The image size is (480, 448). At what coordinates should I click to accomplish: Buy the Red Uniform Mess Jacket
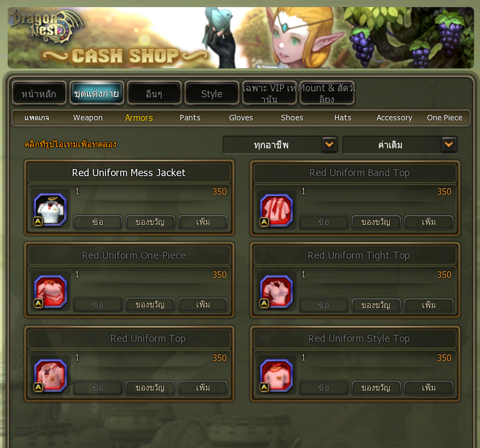[x=98, y=222]
